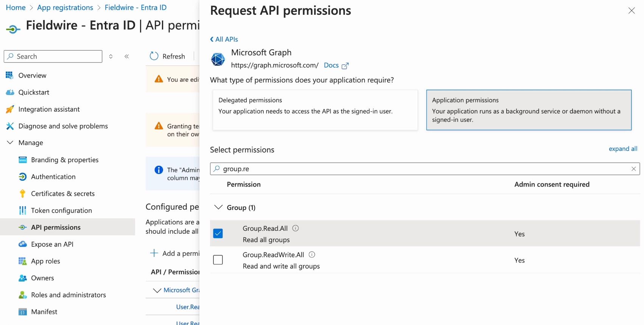Click the Admin consent required column header
The width and height of the screenshot is (644, 325).
(x=552, y=184)
